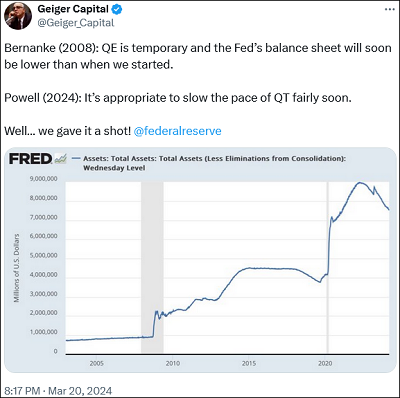The width and height of the screenshot is (400, 398).
Task: Click the chart title Total Assets text
Action: (215, 163)
